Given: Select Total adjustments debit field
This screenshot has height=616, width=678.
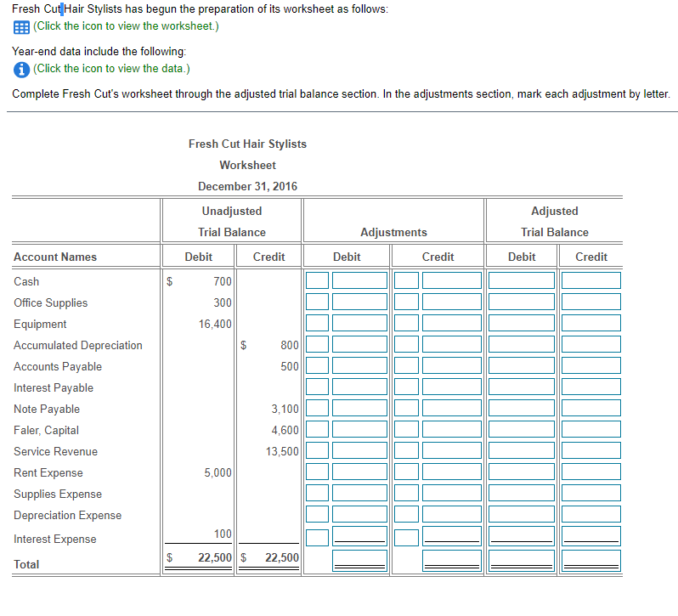Looking at the screenshot, I should [x=359, y=560].
